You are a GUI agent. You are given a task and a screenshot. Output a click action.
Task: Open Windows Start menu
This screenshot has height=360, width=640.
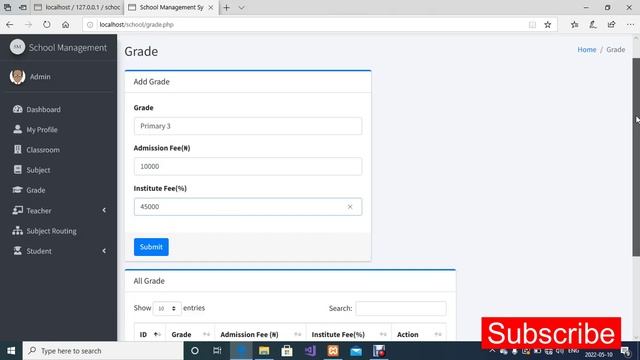[11, 351]
